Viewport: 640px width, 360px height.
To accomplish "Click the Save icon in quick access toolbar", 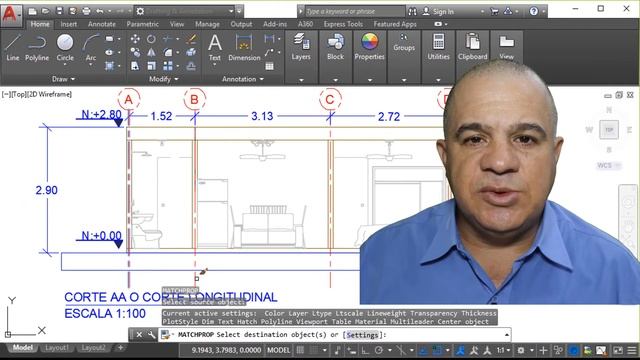I will tap(59, 11).
